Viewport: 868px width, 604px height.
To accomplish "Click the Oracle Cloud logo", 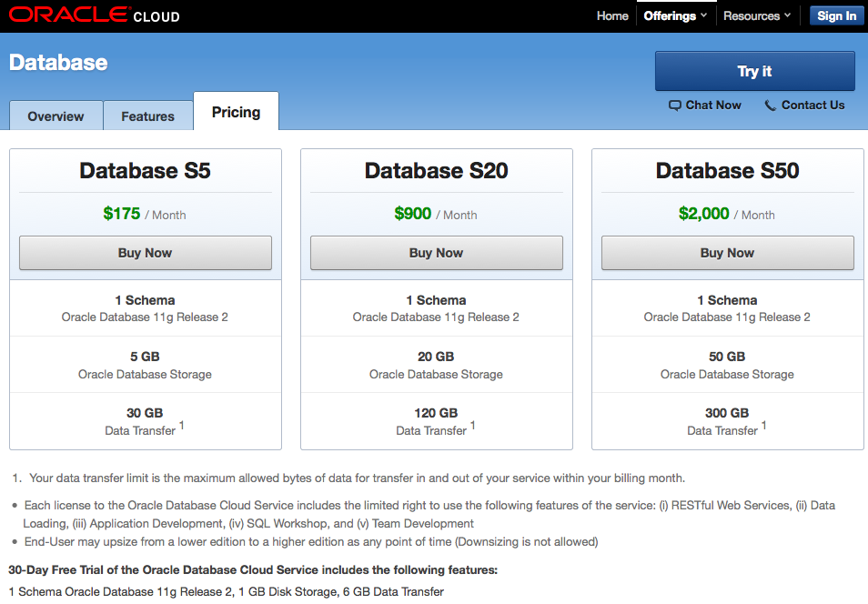I will coord(95,15).
